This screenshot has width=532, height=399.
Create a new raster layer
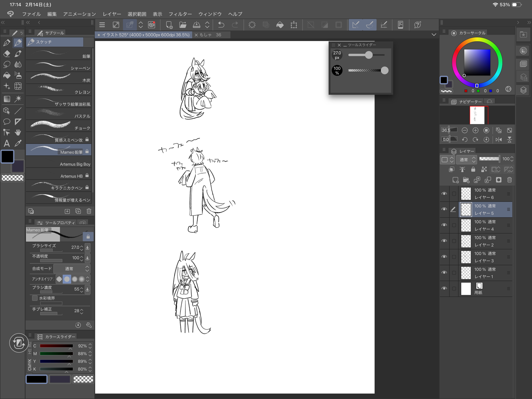pyautogui.click(x=455, y=180)
